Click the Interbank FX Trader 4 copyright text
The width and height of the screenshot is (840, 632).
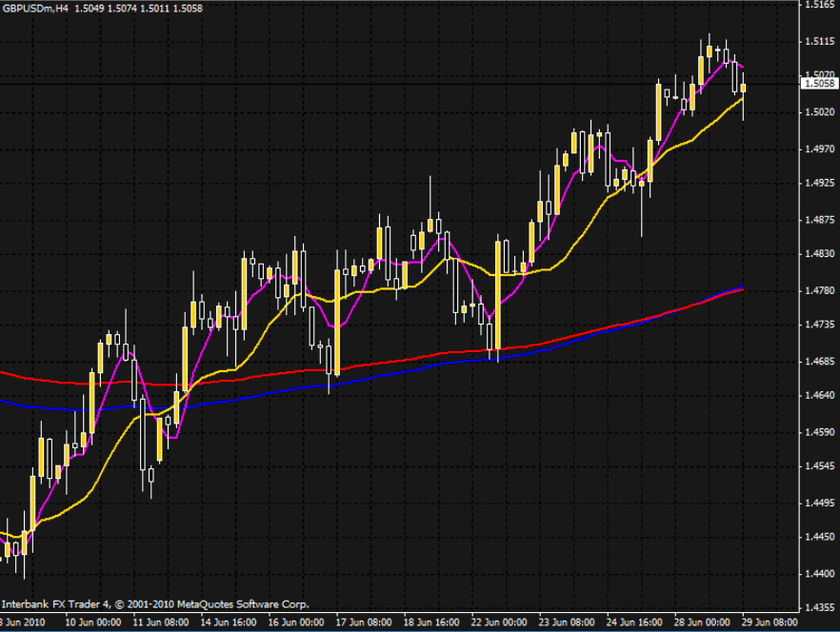click(155, 604)
